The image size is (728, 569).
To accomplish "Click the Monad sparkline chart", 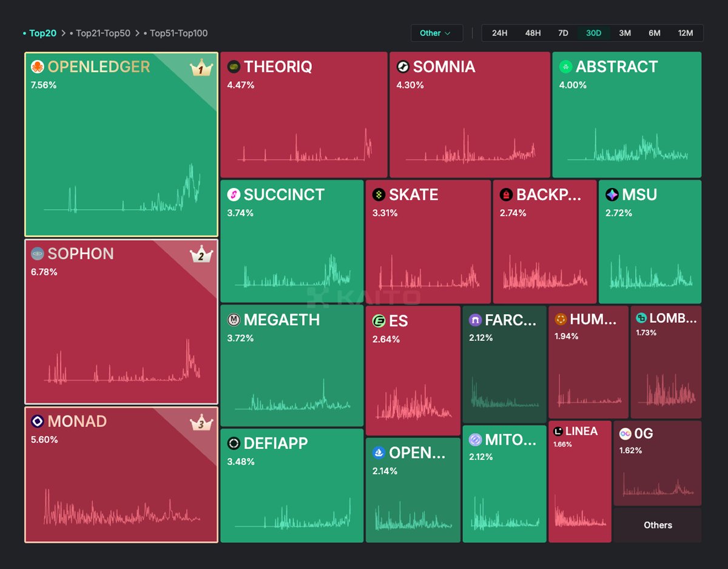I will coord(122,507).
